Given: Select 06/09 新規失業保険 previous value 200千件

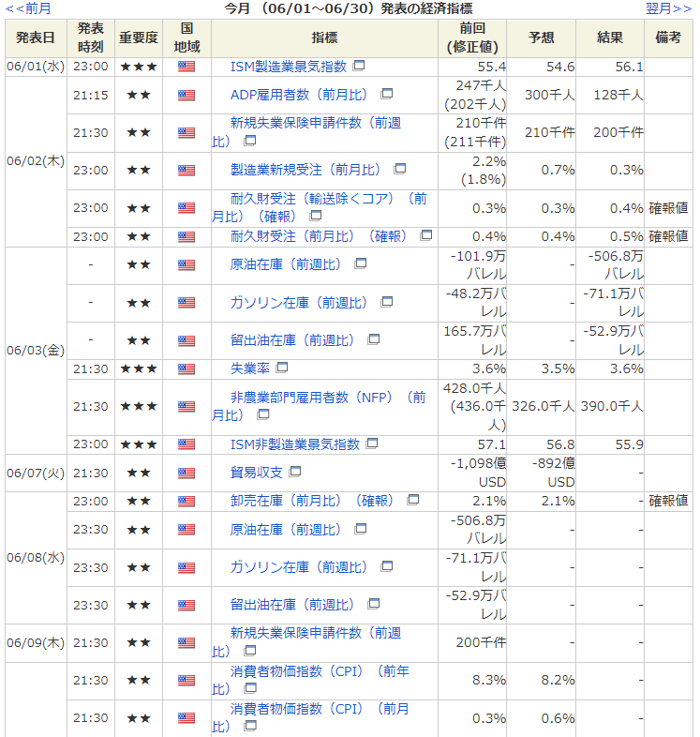Looking at the screenshot, I should 481,643.
